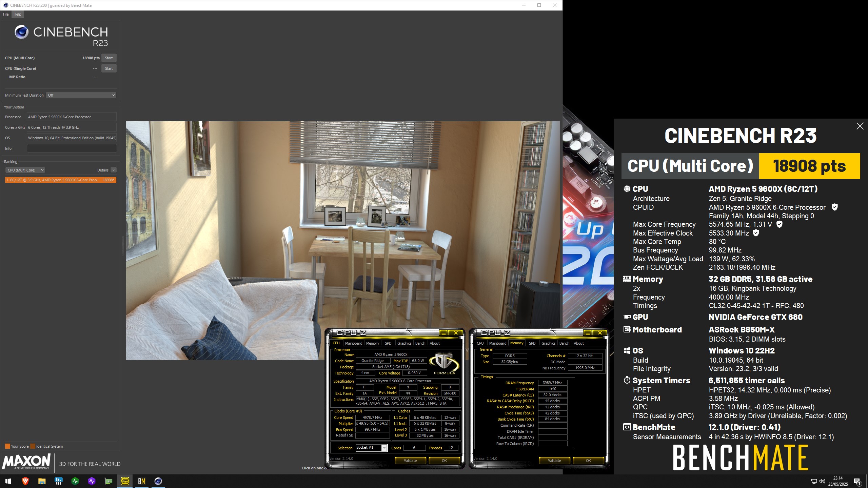
Task: Switch to Bench tab in the left CPU-Z window
Action: 420,343
